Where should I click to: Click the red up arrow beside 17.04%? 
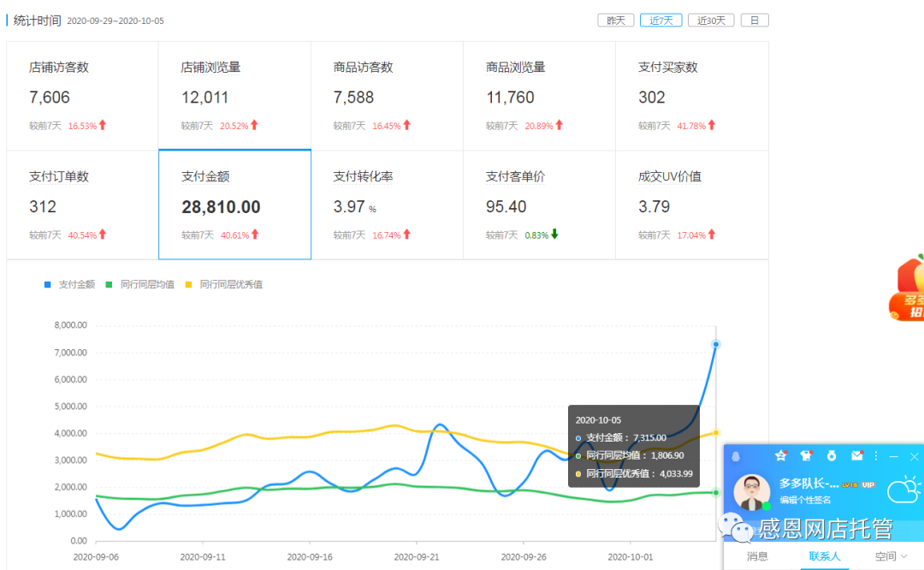pyautogui.click(x=712, y=235)
